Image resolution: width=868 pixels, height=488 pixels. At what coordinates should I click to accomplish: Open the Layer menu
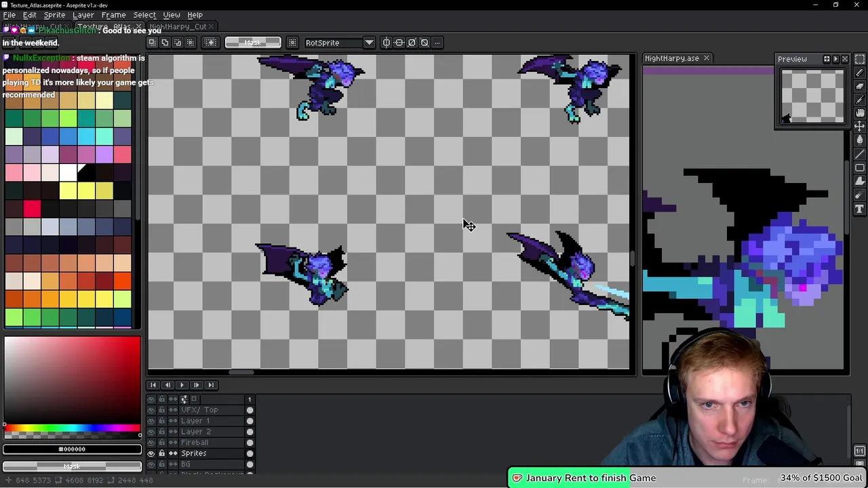(83, 15)
